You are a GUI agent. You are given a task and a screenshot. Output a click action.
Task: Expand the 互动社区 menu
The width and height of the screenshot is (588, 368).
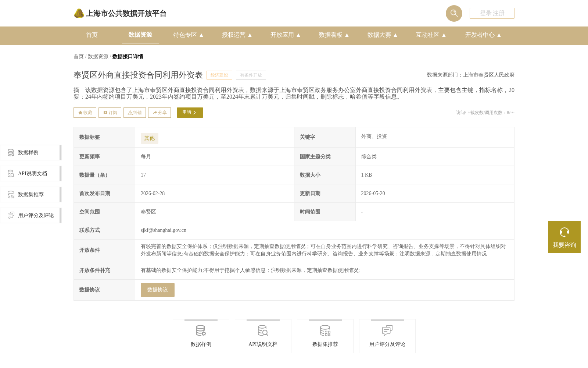pyautogui.click(x=431, y=35)
